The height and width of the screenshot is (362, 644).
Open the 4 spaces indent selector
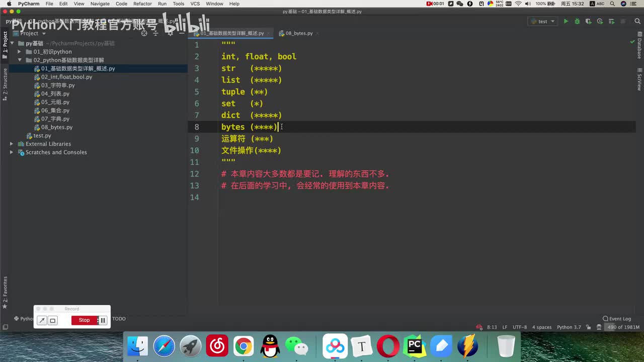(x=542, y=327)
